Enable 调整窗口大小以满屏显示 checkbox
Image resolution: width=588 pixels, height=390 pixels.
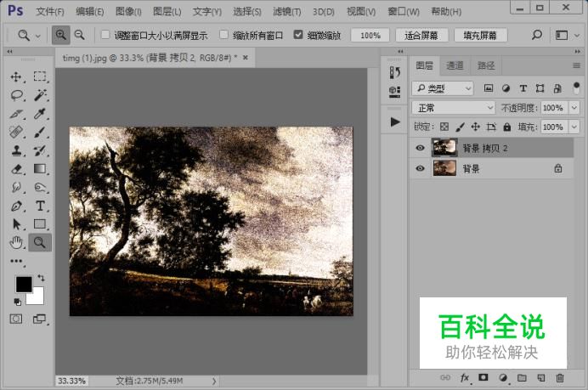point(105,35)
